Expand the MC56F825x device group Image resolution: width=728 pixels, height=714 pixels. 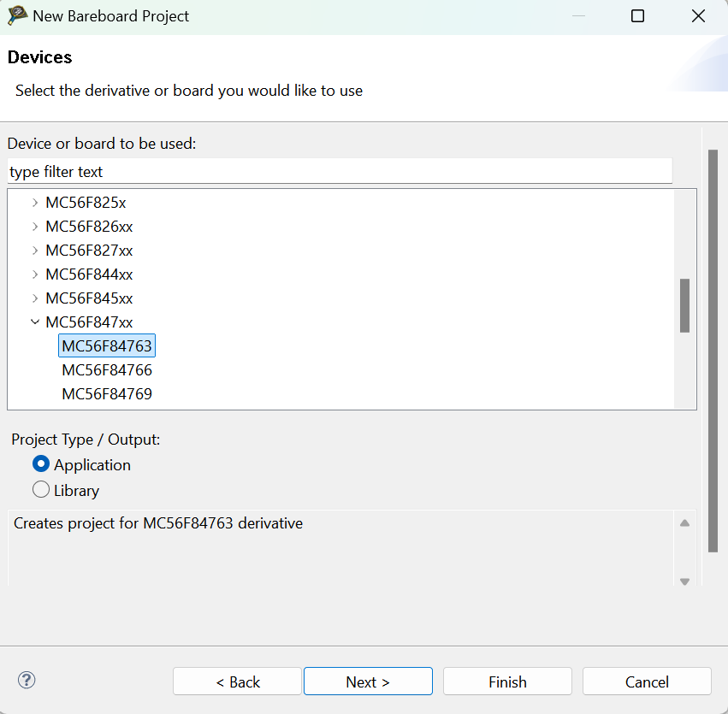click(x=35, y=203)
